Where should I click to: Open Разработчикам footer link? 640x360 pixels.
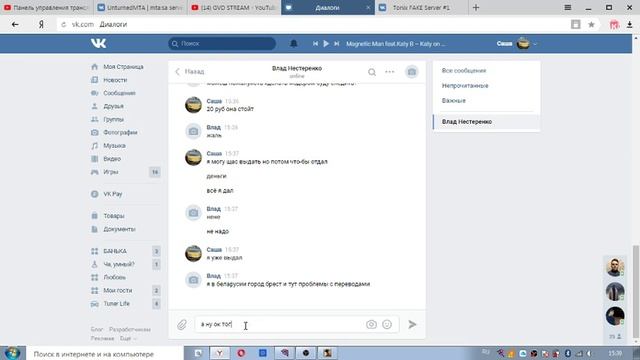[130, 329]
